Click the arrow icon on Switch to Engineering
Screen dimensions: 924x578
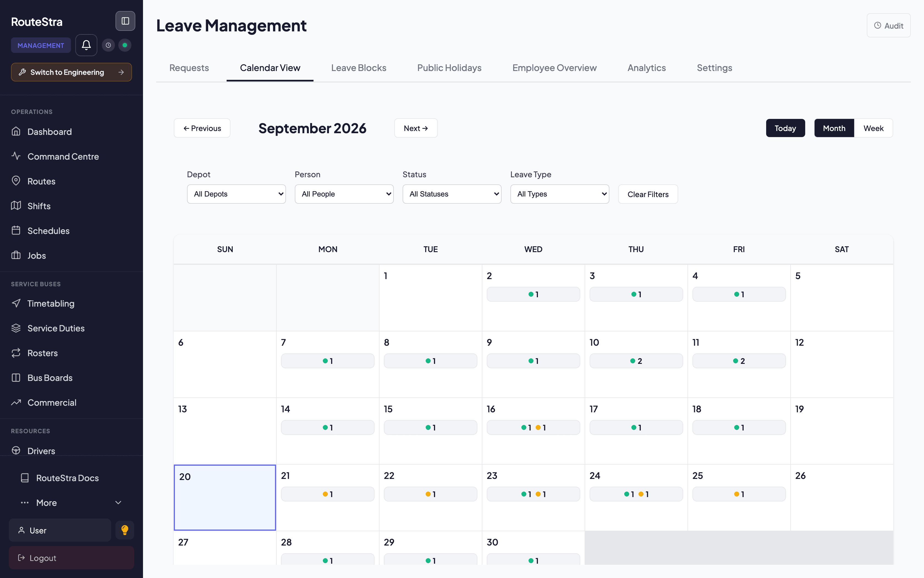tap(122, 72)
